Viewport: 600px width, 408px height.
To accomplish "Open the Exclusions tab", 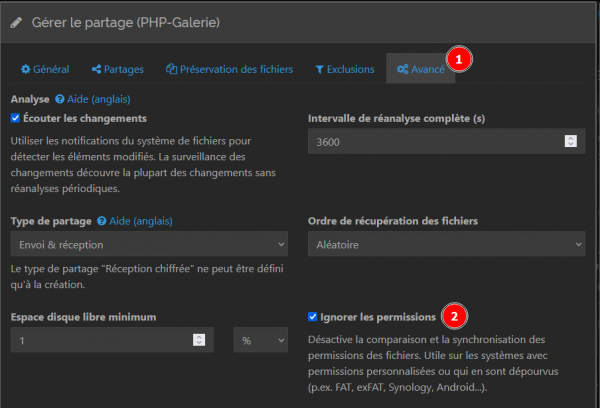I will (345, 70).
